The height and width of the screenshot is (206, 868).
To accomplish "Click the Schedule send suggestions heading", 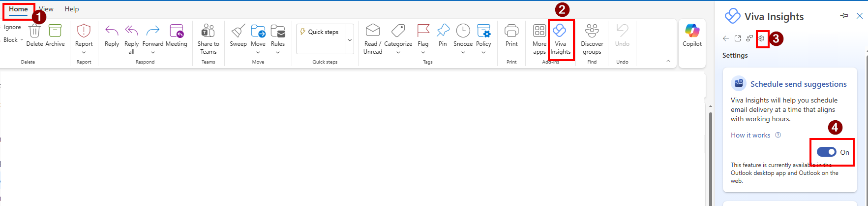I will [x=798, y=84].
